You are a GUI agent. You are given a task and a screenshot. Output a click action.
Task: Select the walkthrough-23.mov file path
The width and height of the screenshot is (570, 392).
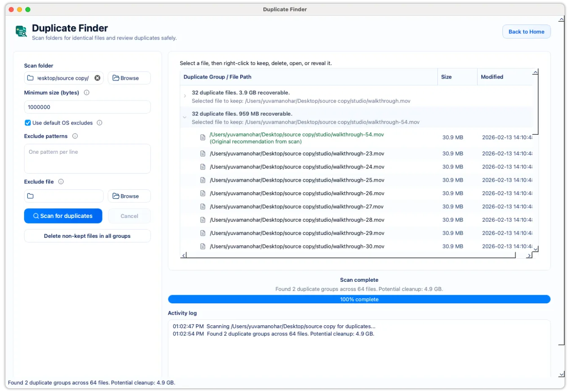click(x=297, y=154)
